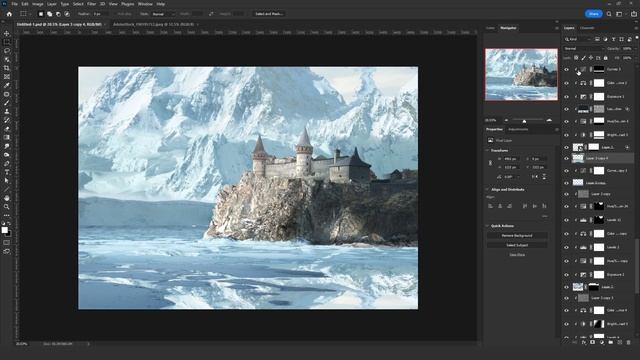Hide the Exposure 2 layer
This screenshot has height=360, width=640.
[567, 275]
